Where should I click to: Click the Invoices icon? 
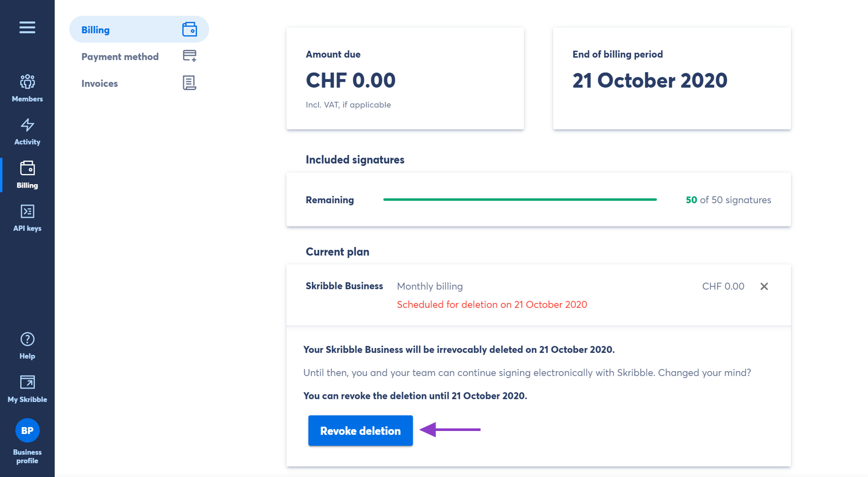click(x=189, y=82)
